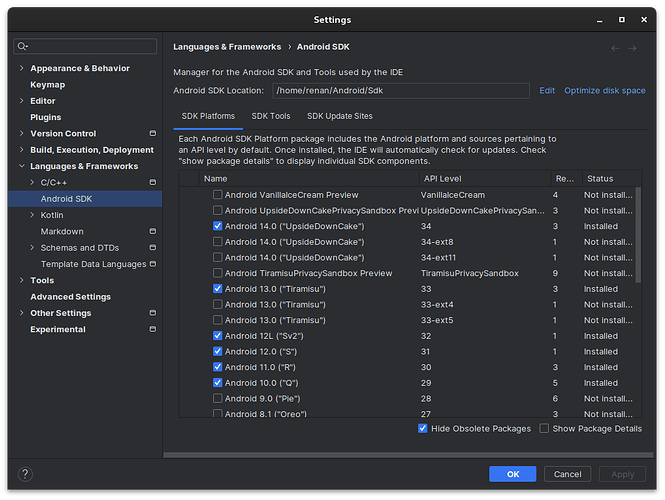Expand Appearance & Behavior chevron
This screenshot has height=500, width=665.
pos(22,68)
